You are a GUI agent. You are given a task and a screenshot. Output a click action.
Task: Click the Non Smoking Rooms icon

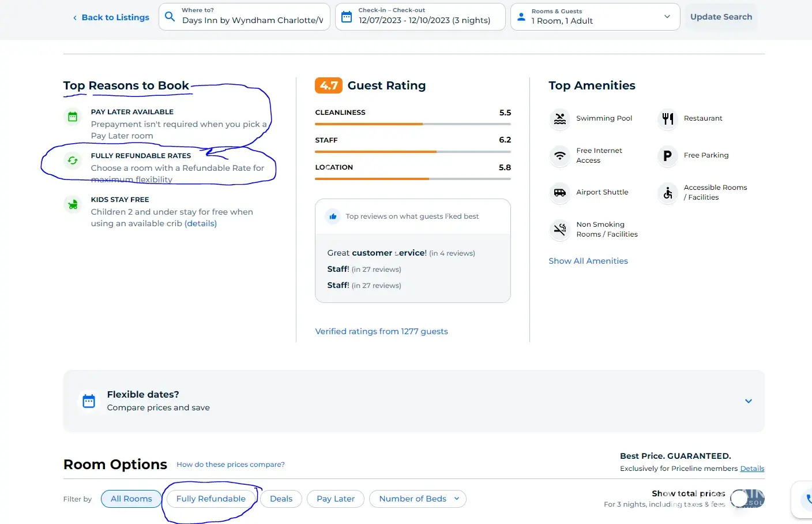[x=559, y=230]
